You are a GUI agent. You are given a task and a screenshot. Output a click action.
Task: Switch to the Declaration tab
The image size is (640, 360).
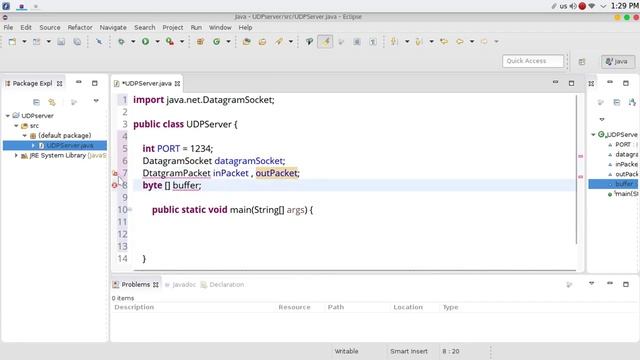223,284
